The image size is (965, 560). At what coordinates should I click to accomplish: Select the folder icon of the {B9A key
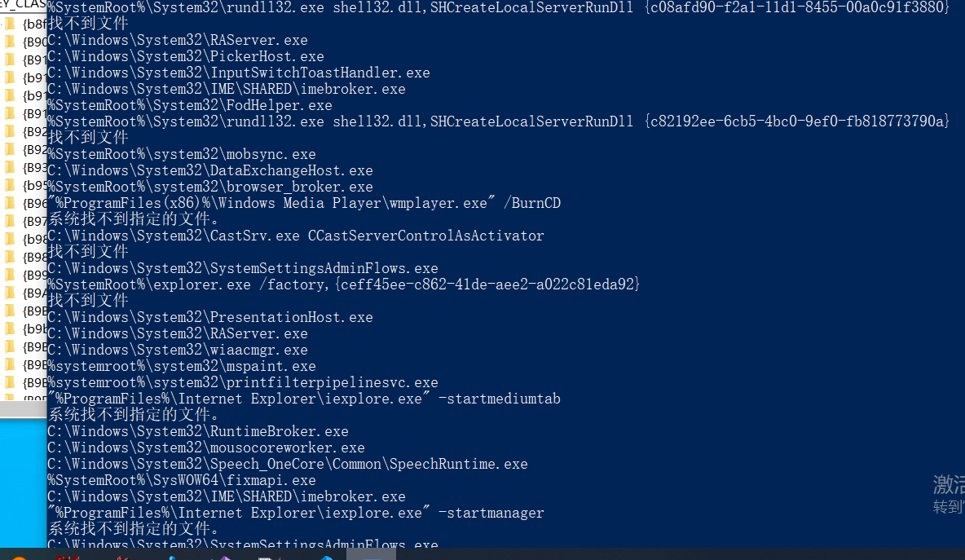pyautogui.click(x=10, y=293)
